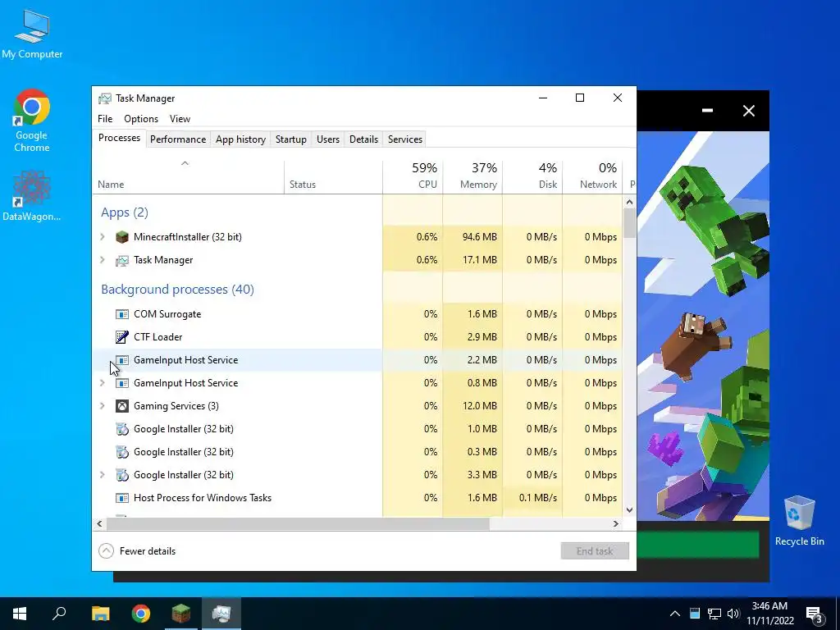Image resolution: width=840 pixels, height=630 pixels.
Task: Sort processes by Memory column
Action: (x=472, y=177)
